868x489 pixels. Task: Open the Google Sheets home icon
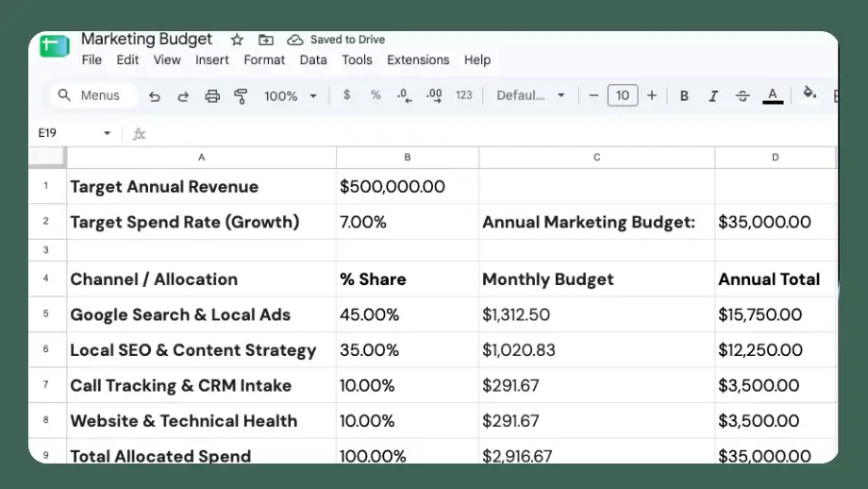(55, 46)
